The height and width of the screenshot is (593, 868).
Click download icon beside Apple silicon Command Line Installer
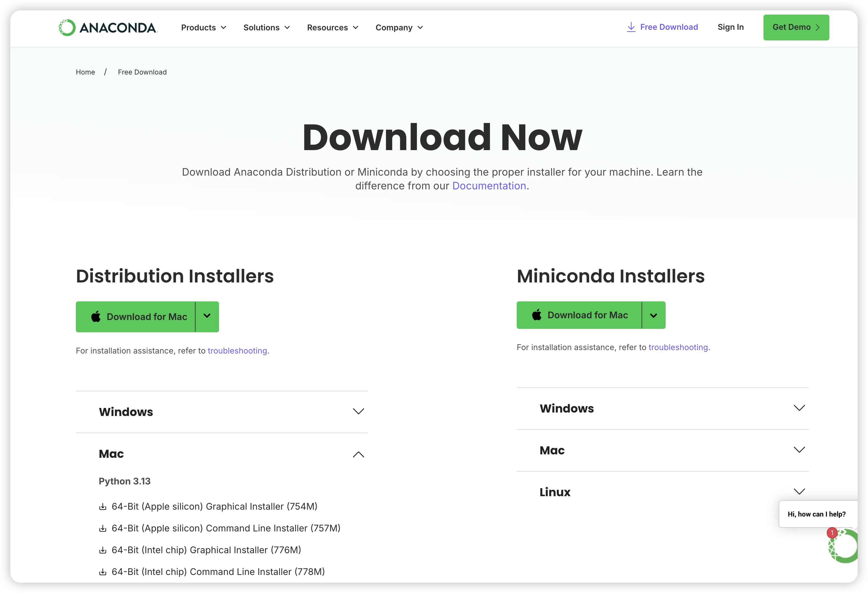tap(103, 528)
